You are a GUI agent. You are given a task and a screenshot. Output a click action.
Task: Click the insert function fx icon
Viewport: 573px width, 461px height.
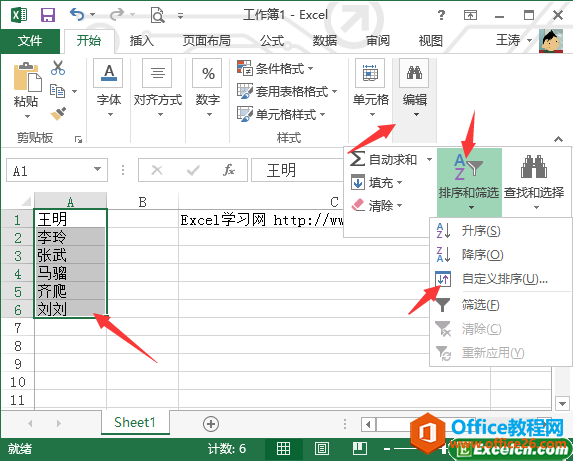pyautogui.click(x=229, y=170)
